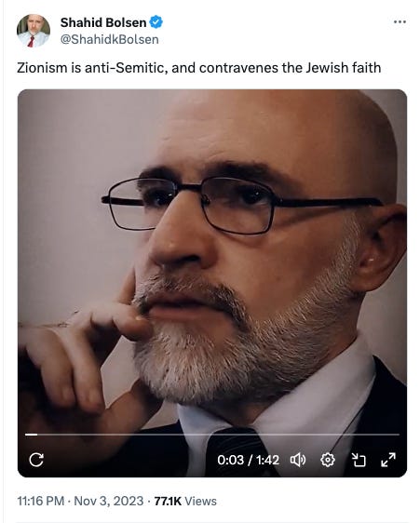Open video settings gear icon
Viewport: 420px width, 523px height.
point(328,460)
